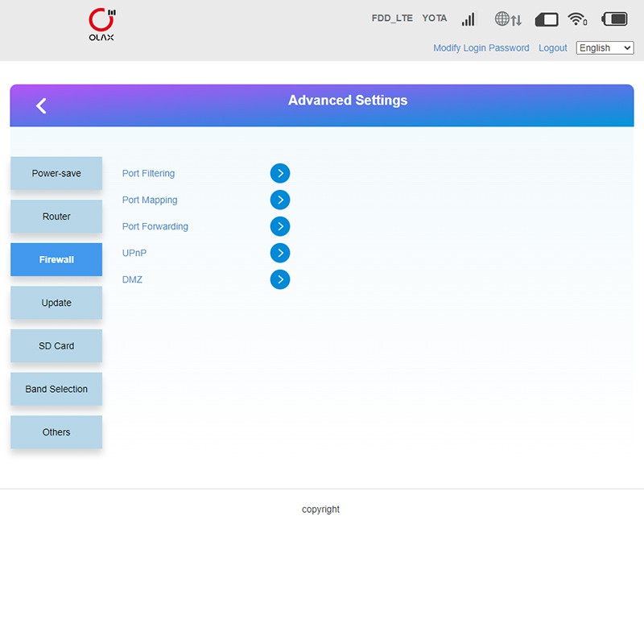Select the Band Selection tab

click(x=56, y=389)
